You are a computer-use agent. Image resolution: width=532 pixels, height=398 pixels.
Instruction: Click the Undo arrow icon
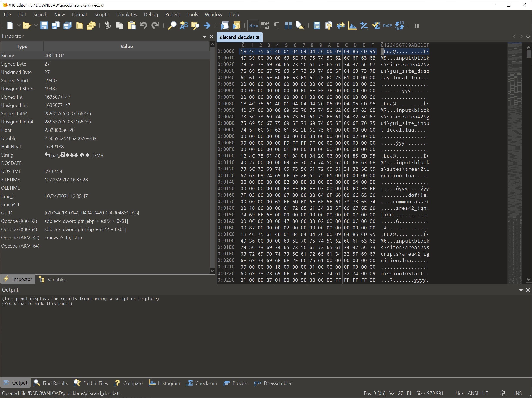pos(143,25)
